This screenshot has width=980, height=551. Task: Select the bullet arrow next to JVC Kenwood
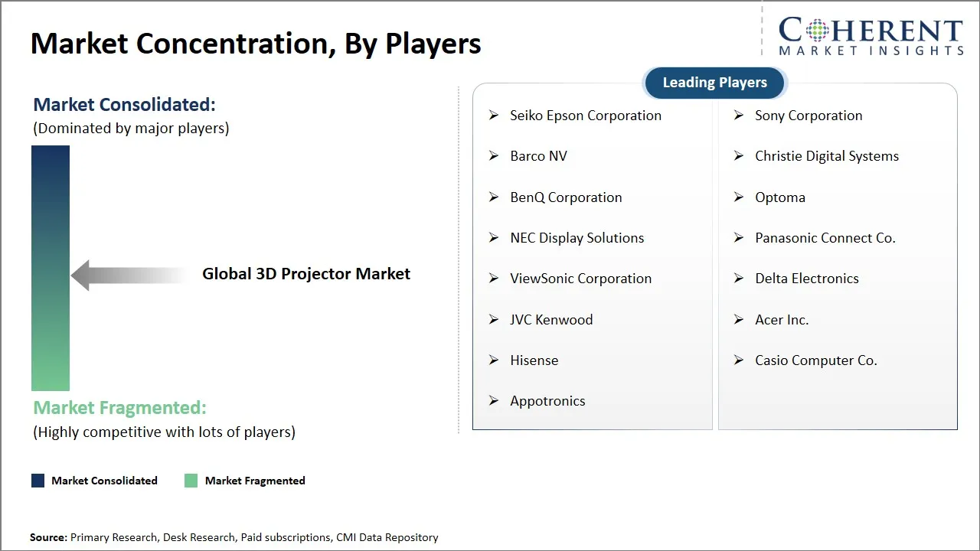click(494, 320)
